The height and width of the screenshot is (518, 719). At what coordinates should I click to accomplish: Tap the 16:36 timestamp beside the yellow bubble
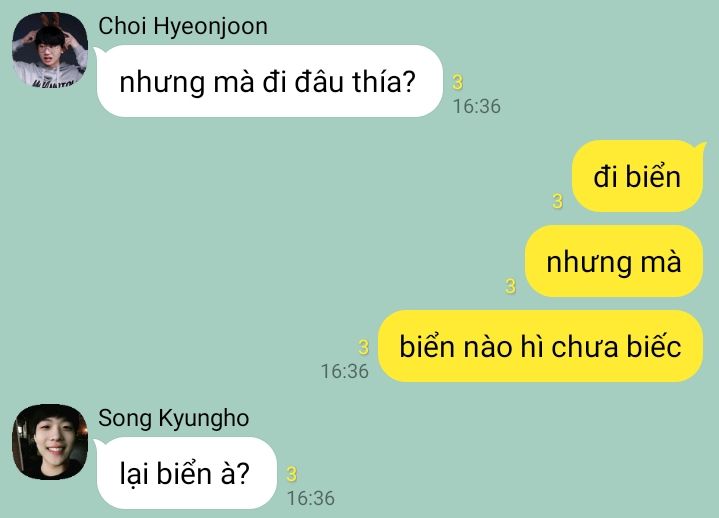(344, 371)
